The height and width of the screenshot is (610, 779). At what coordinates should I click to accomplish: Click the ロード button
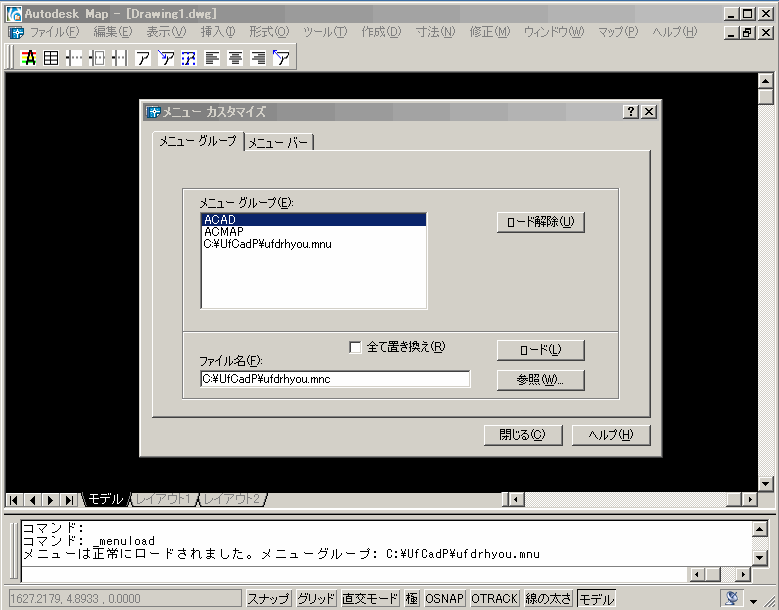pyautogui.click(x=541, y=350)
